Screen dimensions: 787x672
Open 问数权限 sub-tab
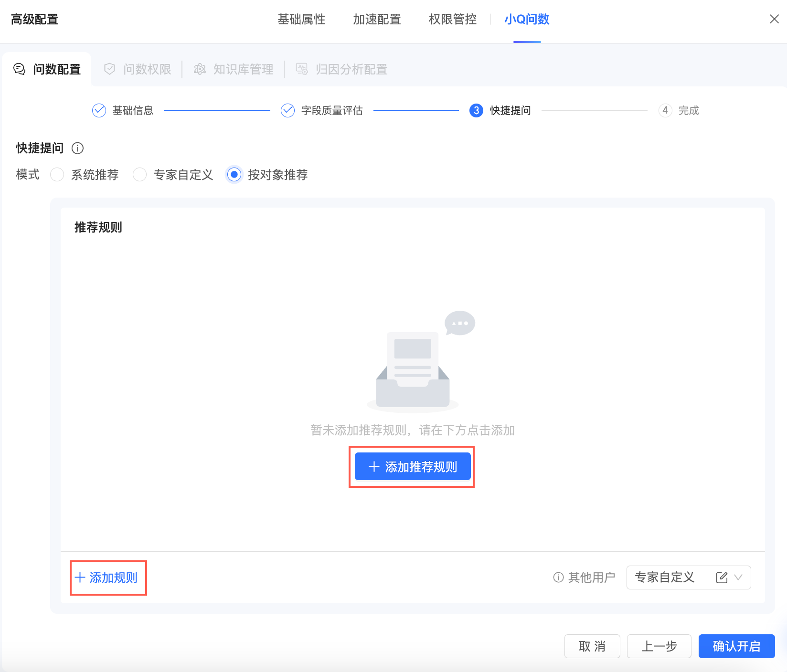(138, 69)
